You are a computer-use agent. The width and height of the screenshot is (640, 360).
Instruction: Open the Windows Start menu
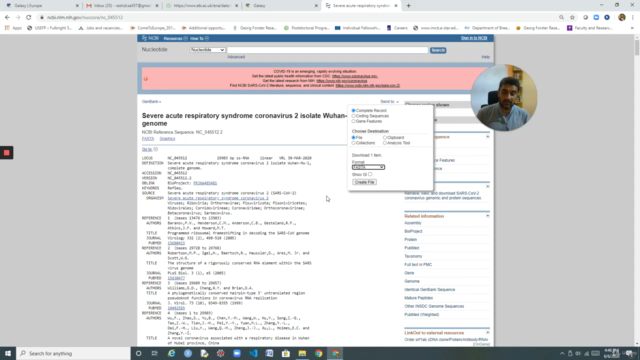click(x=8, y=353)
